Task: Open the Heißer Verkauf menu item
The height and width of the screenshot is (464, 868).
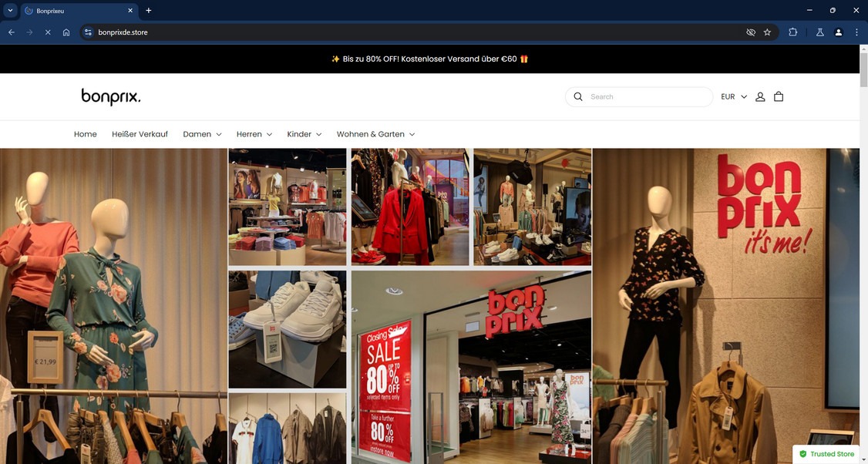Action: (x=140, y=134)
